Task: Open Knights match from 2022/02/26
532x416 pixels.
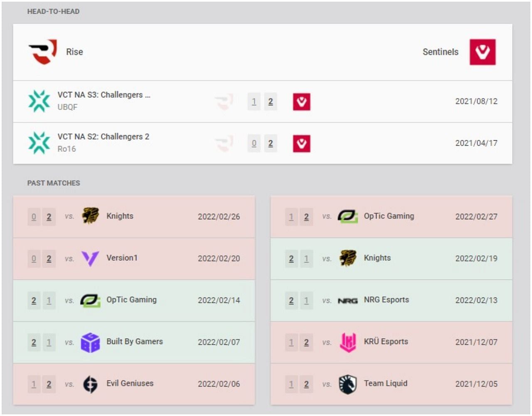Action: (134, 217)
